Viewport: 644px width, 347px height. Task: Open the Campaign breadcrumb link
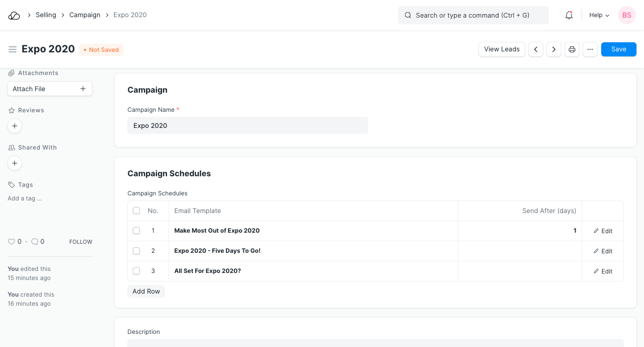(x=85, y=15)
